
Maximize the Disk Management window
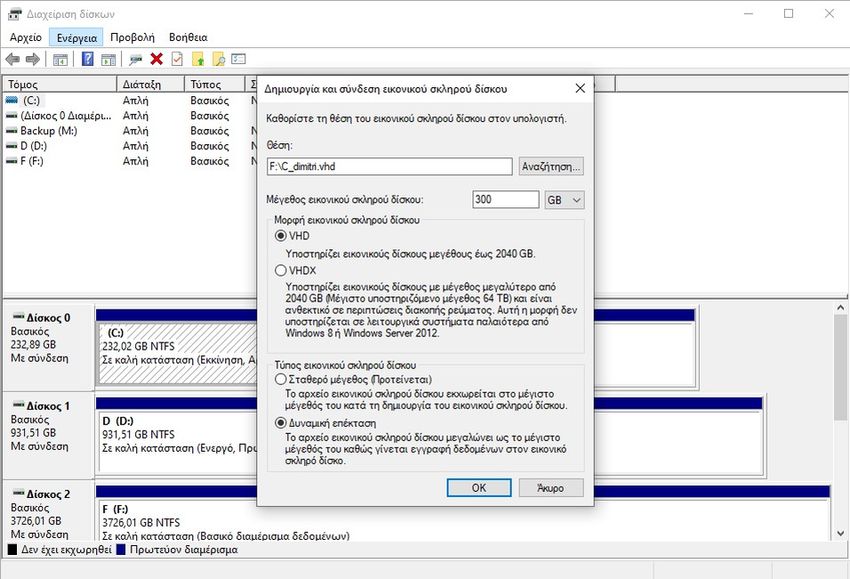pyautogui.click(x=789, y=14)
